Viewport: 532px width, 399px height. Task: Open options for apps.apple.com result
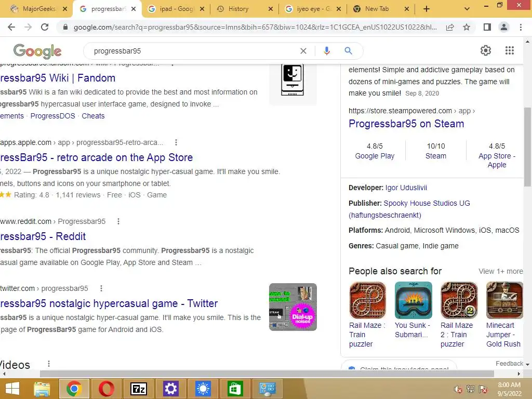176,142
